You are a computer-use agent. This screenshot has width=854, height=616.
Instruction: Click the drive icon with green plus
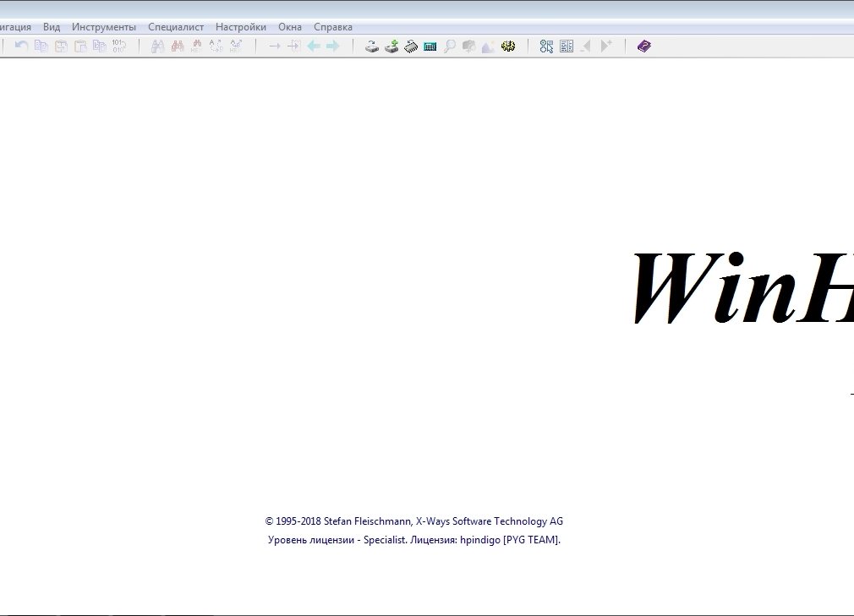pyautogui.click(x=391, y=46)
